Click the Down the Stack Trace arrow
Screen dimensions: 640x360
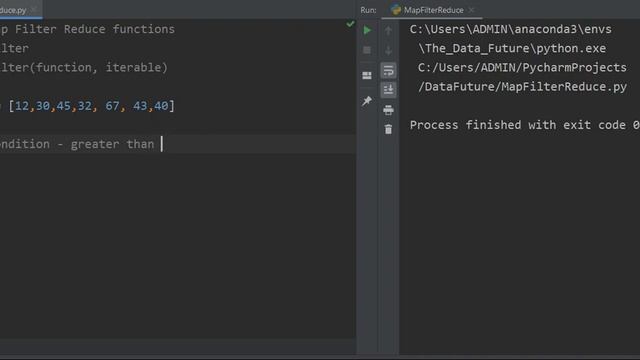point(388,50)
